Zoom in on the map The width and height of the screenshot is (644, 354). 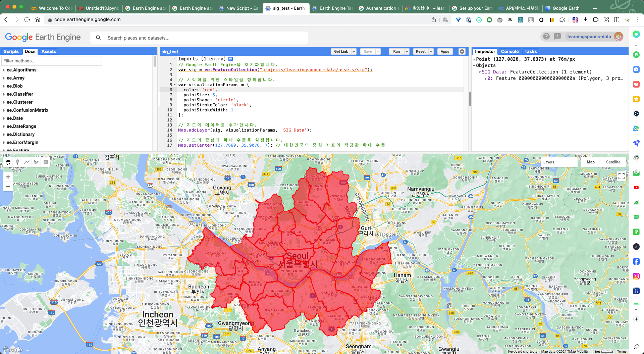(8, 177)
